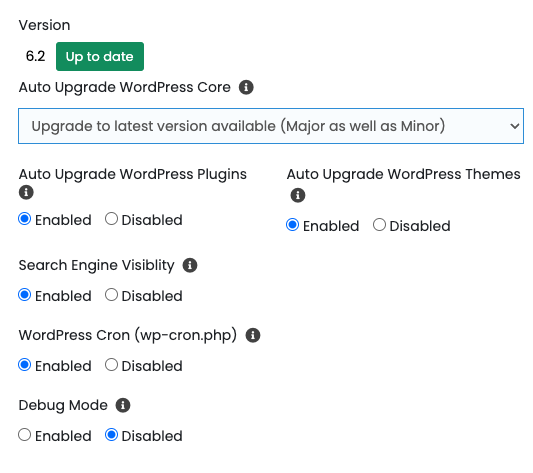
Task: Click the version number 6.2 text
Action: point(35,56)
